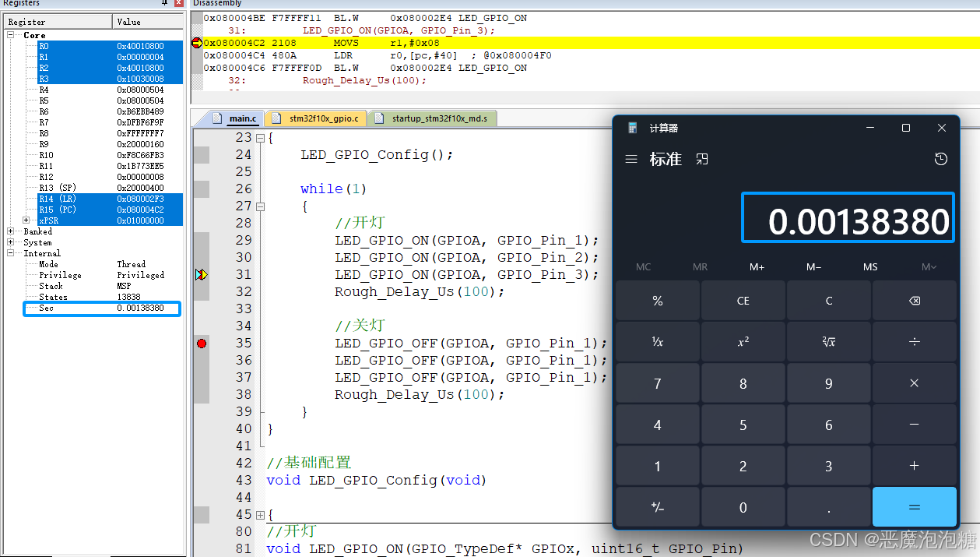Select register R0 row
980x557 pixels.
(110, 46)
